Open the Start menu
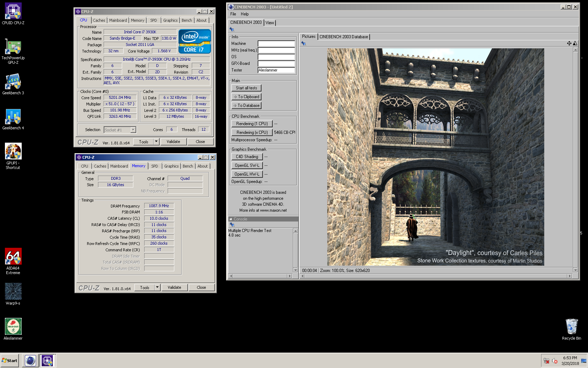 tap(9, 361)
